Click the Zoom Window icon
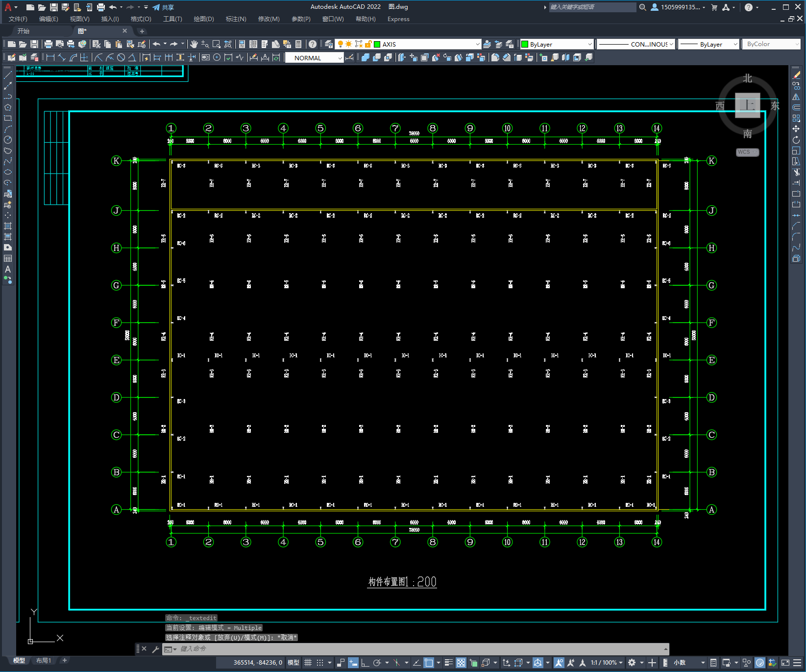The image size is (806, 672). 216,44
